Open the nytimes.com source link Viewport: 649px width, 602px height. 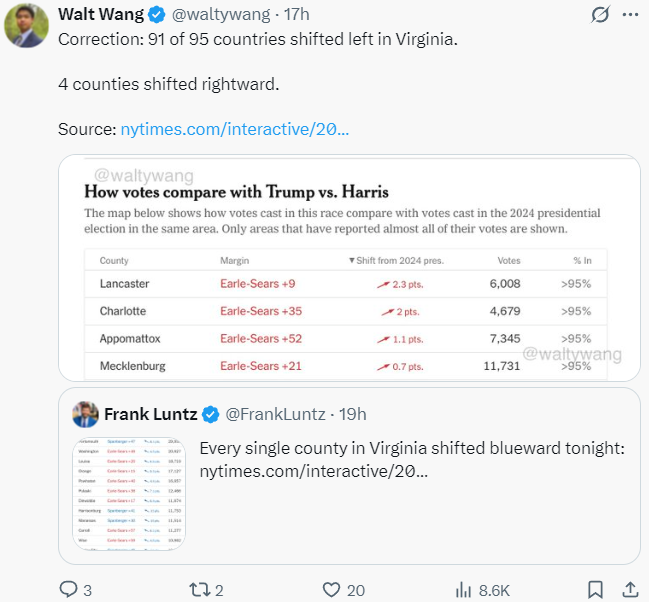tap(234, 129)
